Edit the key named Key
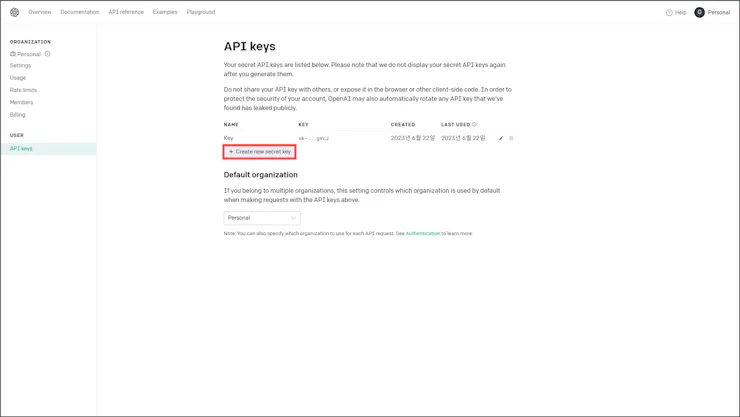Viewport: 740px width, 417px height. click(x=501, y=138)
